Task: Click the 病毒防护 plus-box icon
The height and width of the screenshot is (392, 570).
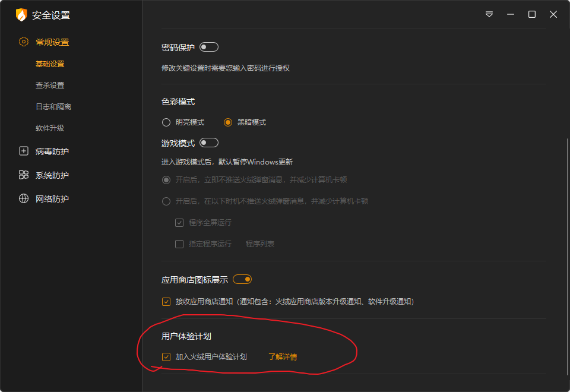Action: (x=24, y=151)
